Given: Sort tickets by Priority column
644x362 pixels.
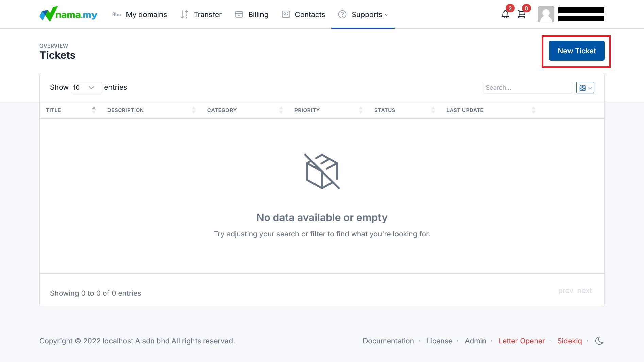Looking at the screenshot, I should pos(307,110).
